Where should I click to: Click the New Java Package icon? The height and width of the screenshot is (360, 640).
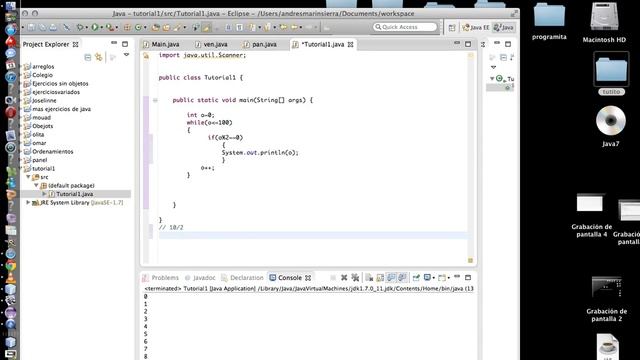coord(127,27)
